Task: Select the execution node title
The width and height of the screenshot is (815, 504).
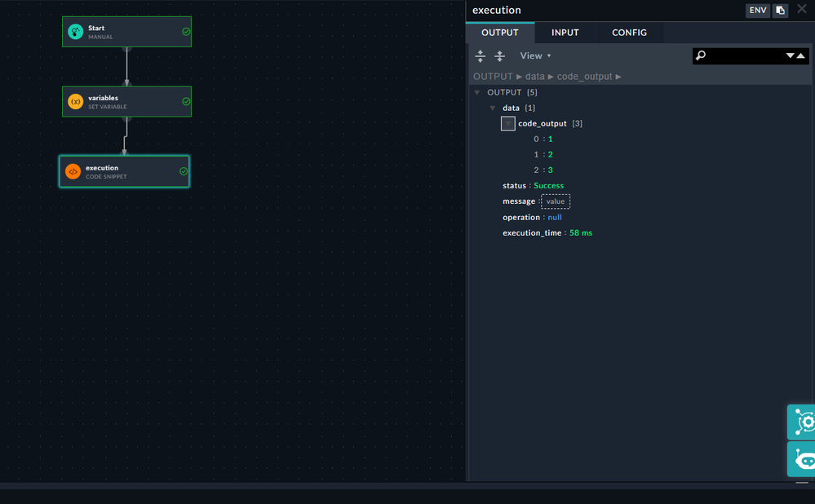Action: [102, 168]
